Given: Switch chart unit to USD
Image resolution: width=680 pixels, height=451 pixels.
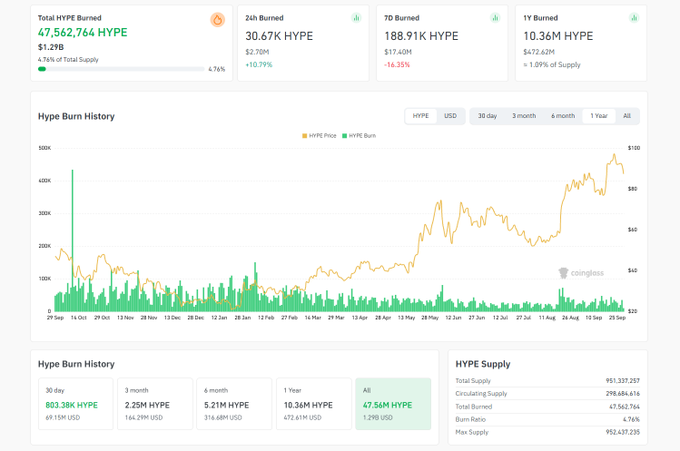Looking at the screenshot, I should 450,116.
